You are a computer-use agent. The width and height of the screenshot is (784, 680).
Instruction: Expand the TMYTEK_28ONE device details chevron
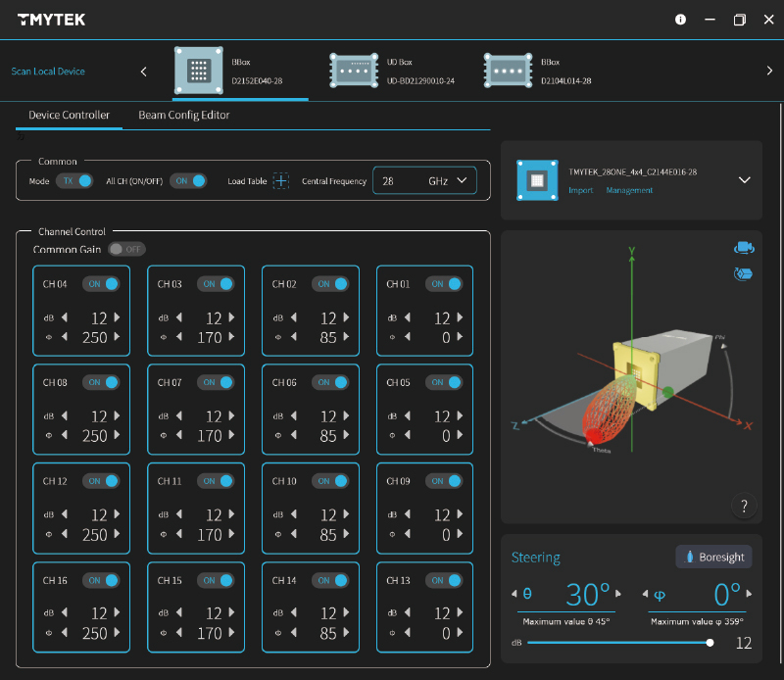tap(743, 181)
